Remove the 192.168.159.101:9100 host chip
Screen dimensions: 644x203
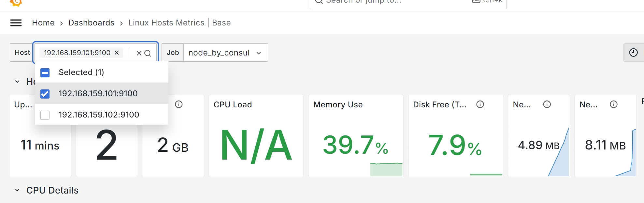coord(117,53)
